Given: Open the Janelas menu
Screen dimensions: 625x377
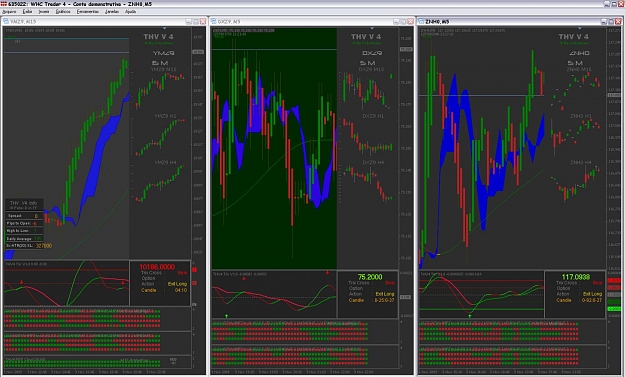Looking at the screenshot, I should click(x=112, y=12).
